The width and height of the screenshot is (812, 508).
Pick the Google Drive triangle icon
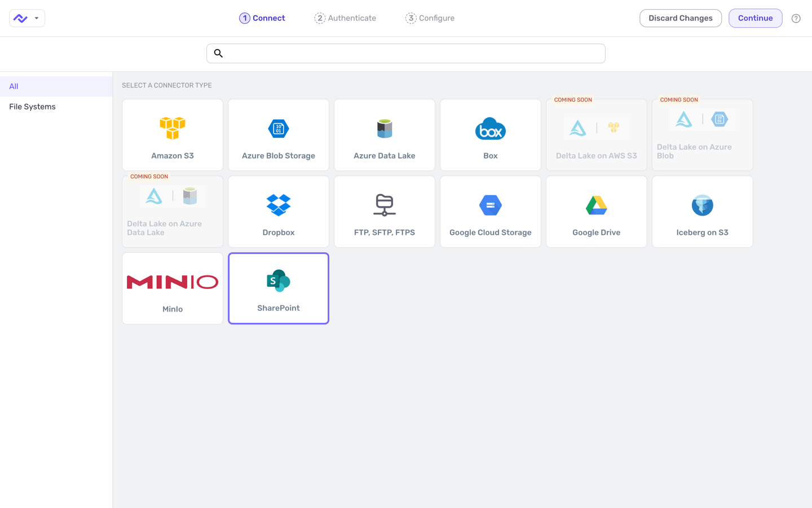click(x=597, y=205)
